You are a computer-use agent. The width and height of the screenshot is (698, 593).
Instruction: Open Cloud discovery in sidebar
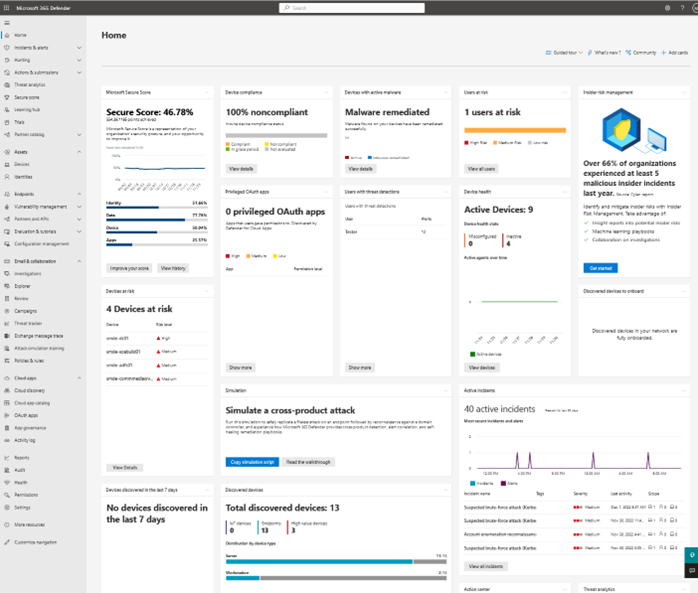[29, 390]
